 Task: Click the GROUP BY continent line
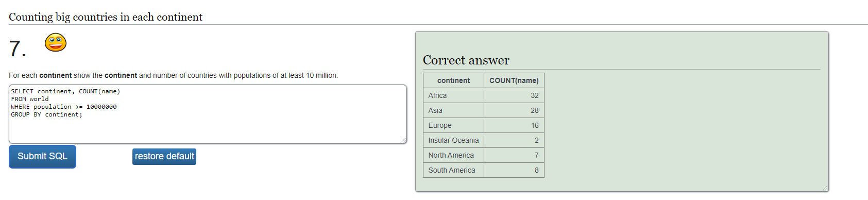pyautogui.click(x=47, y=114)
